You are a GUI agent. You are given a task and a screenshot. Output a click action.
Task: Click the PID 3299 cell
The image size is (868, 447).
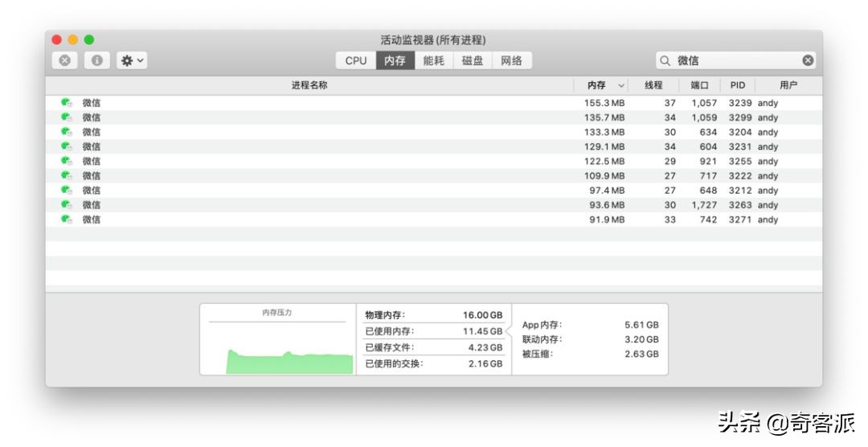(x=740, y=117)
